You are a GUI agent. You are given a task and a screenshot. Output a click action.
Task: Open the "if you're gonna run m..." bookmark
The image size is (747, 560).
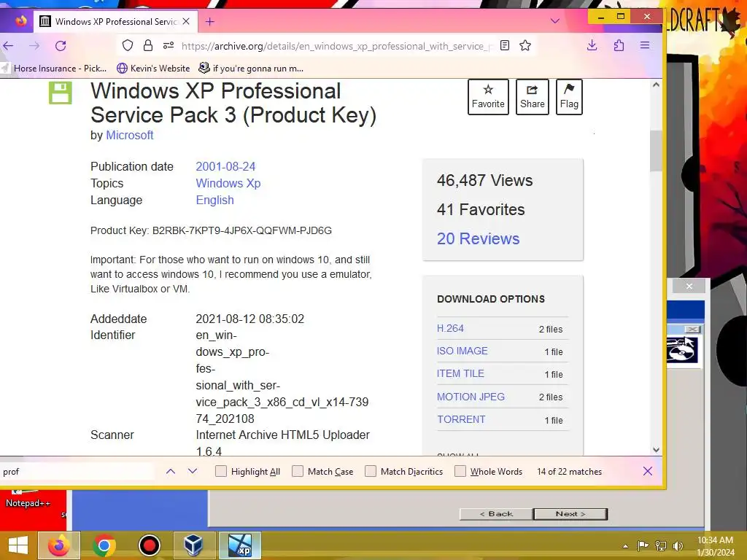tap(251, 69)
